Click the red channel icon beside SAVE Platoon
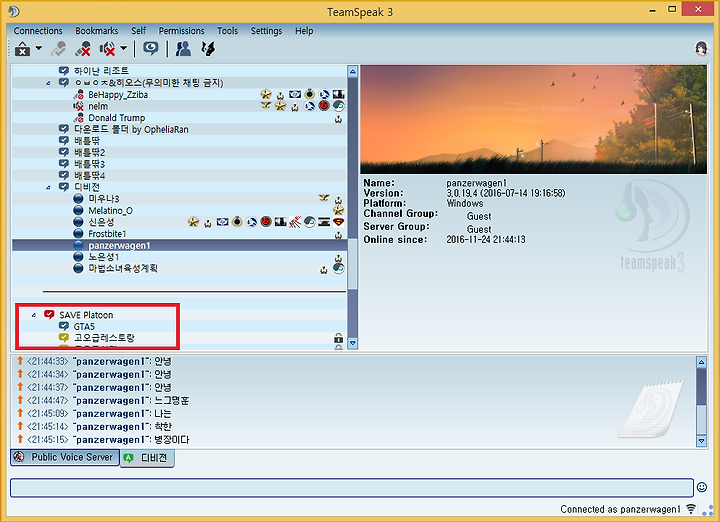The image size is (720, 522). click(49, 314)
